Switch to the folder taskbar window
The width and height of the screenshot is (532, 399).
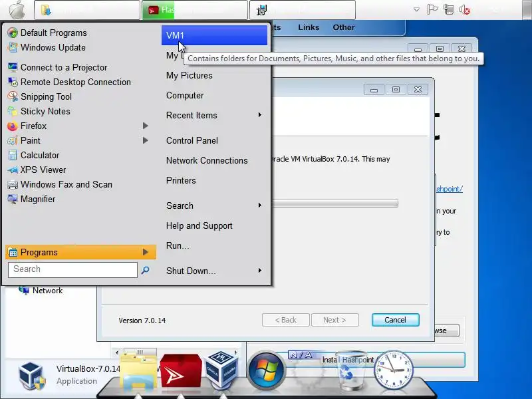[87, 10]
